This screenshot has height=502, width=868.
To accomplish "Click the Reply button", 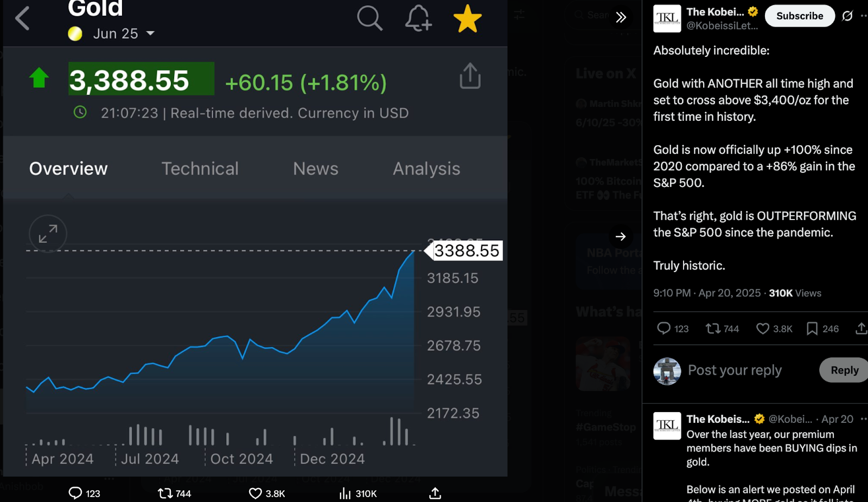I will [844, 370].
